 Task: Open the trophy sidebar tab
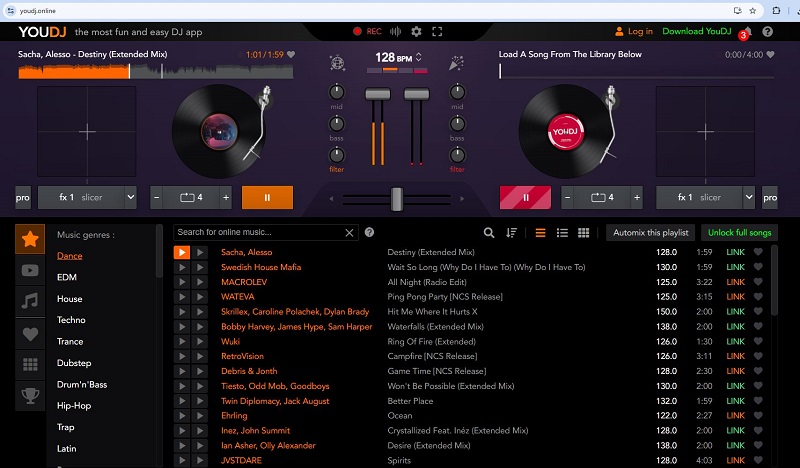click(30, 396)
